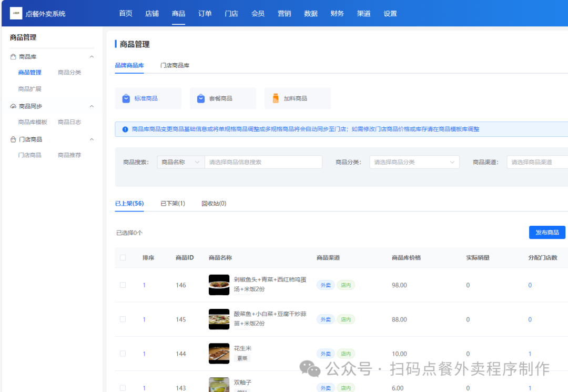
Task: Click price 88.00 in product 145 row
Action: click(x=399, y=319)
